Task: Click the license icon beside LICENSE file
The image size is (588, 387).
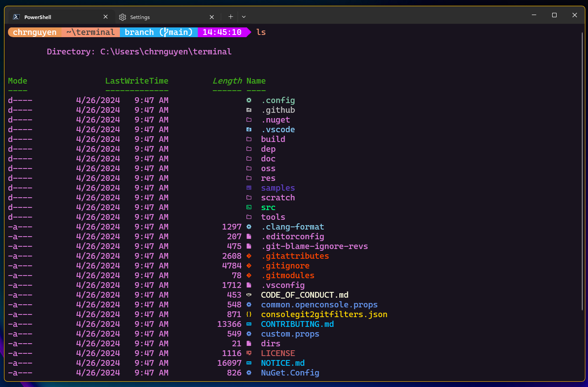Action: (x=249, y=353)
